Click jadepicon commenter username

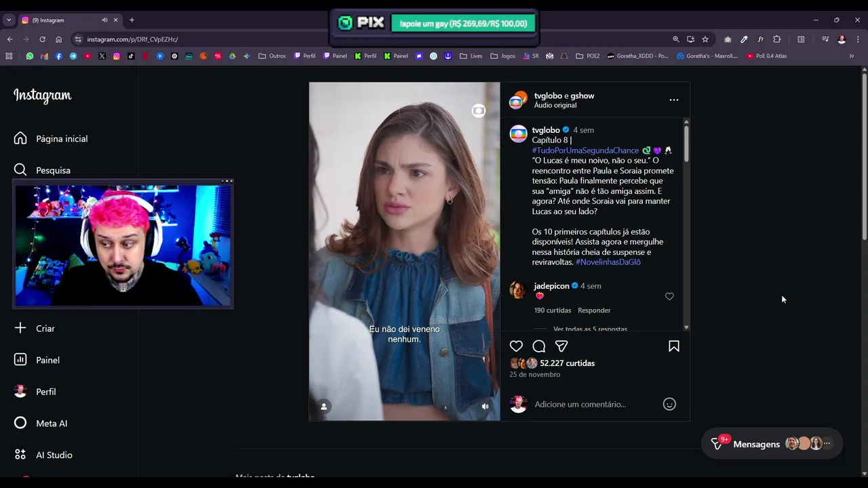point(551,286)
